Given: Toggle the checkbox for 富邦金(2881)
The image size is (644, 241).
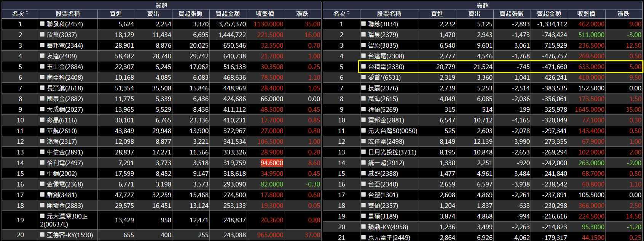Looking at the screenshot, I should 363,120.
